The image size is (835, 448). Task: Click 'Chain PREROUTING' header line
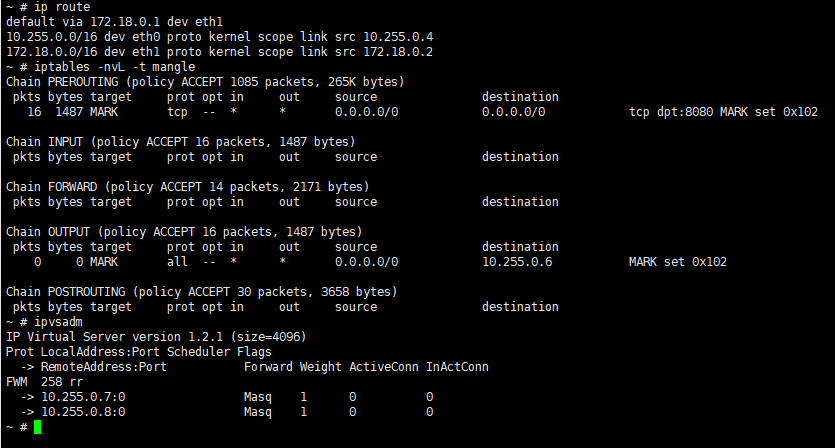point(205,82)
